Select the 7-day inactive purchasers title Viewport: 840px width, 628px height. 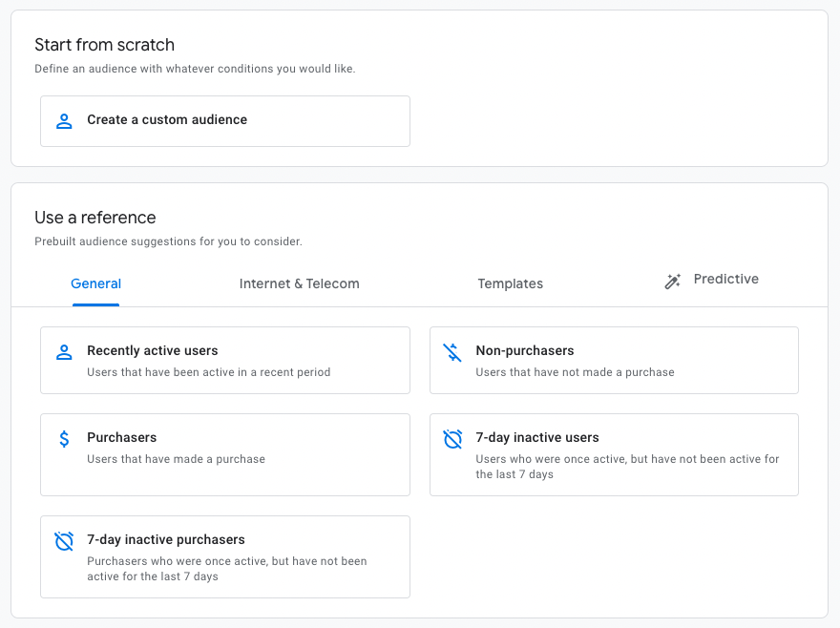[166, 539]
